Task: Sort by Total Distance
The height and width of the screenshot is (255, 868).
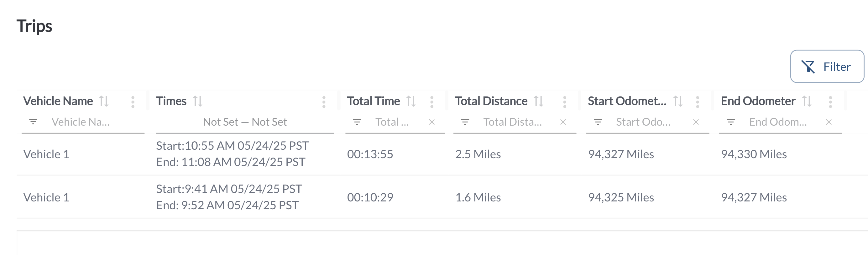Action: pyautogui.click(x=538, y=101)
